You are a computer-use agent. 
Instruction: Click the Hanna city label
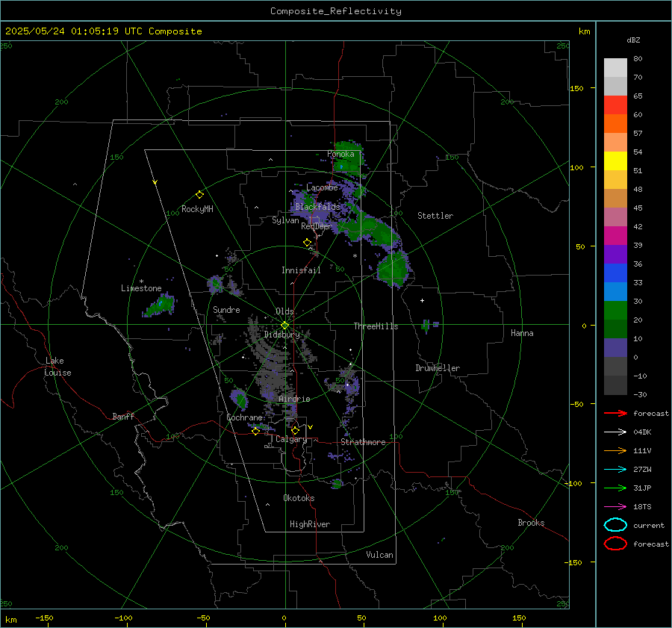(522, 333)
